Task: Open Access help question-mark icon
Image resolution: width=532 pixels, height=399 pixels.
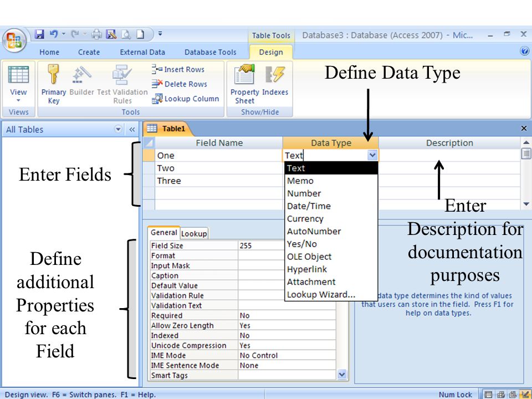Action: (x=524, y=51)
